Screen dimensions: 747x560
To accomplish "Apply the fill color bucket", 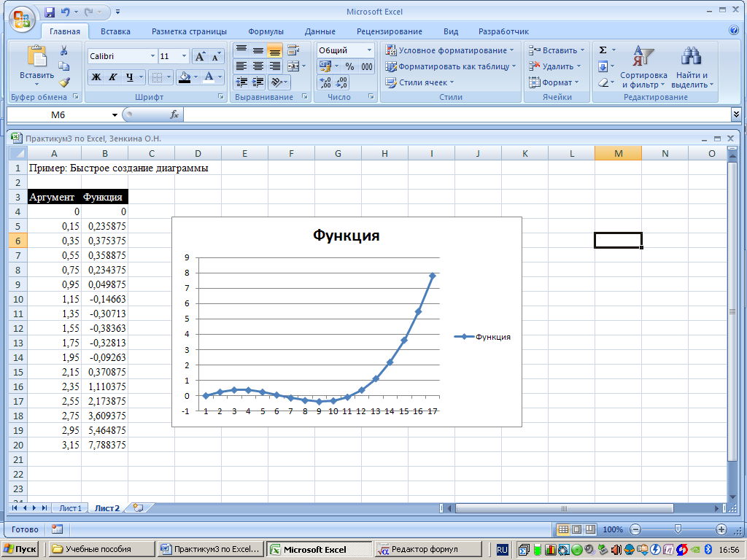I will [x=184, y=77].
